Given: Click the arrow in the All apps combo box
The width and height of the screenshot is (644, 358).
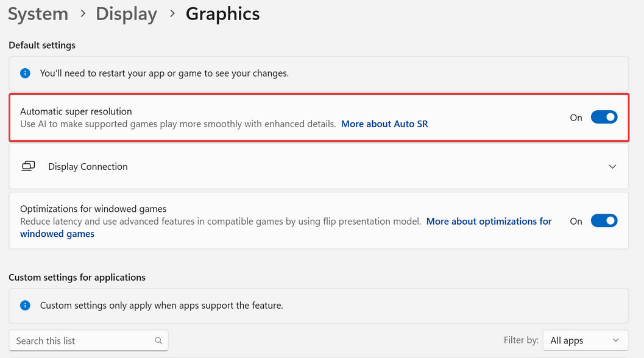Looking at the screenshot, I should [616, 340].
